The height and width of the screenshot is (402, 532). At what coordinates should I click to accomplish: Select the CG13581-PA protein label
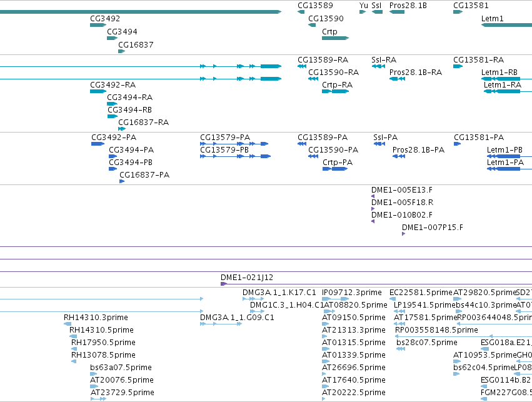pos(479,138)
